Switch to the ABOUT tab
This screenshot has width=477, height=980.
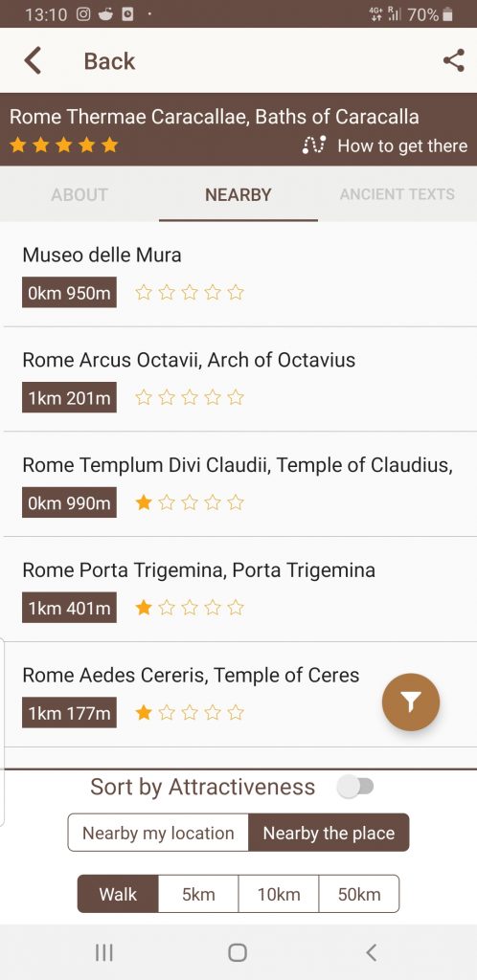click(79, 194)
